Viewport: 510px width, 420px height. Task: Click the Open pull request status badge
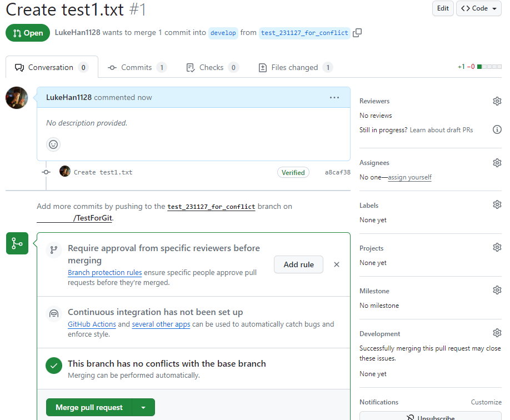click(x=28, y=33)
